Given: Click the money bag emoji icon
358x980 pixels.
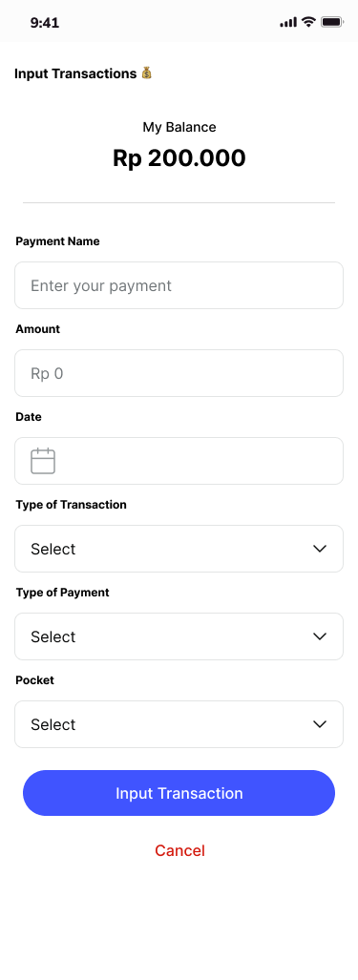Looking at the screenshot, I should point(146,73).
